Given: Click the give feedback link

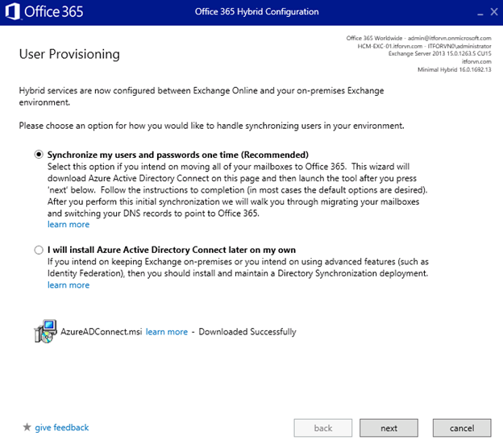Looking at the screenshot, I should 62,427.
